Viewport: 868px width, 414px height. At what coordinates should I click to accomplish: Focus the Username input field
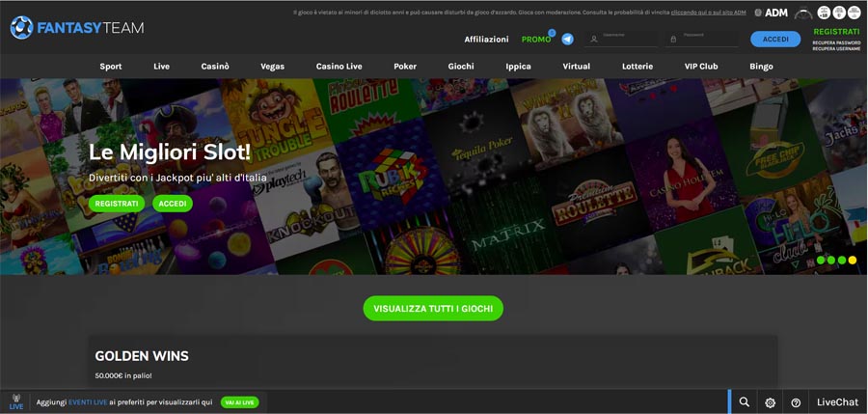[x=621, y=39]
